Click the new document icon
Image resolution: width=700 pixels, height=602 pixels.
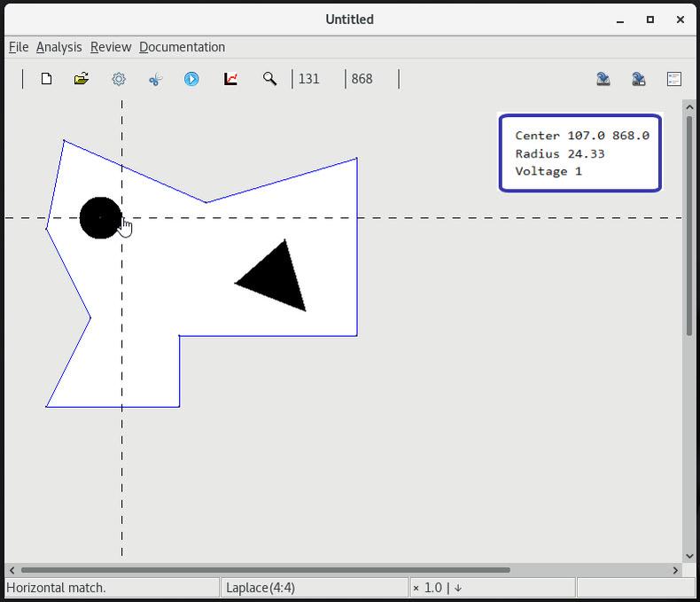(46, 79)
